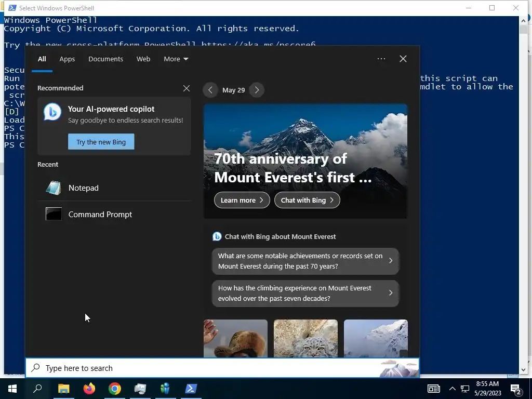Open Notepad from Recent
Image resolution: width=532 pixels, height=399 pixels.
click(x=114, y=188)
